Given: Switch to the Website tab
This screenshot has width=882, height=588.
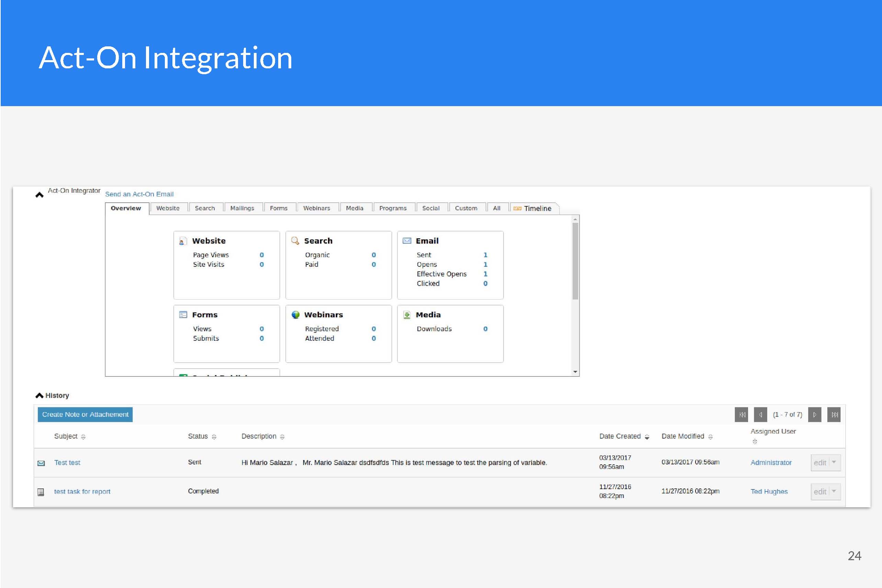Looking at the screenshot, I should point(168,208).
